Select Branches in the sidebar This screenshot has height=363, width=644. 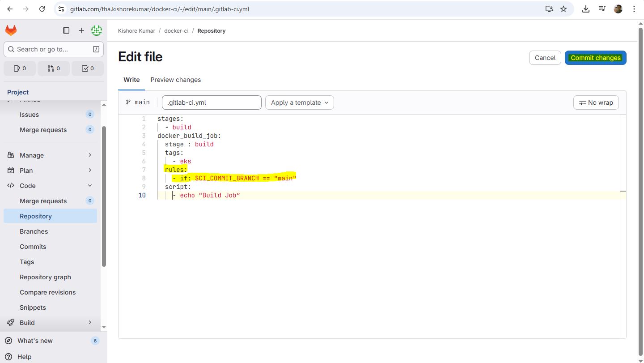pyautogui.click(x=34, y=231)
